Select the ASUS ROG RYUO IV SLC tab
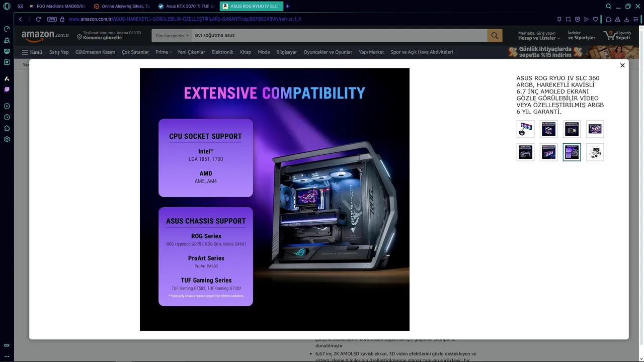 pyautogui.click(x=251, y=6)
